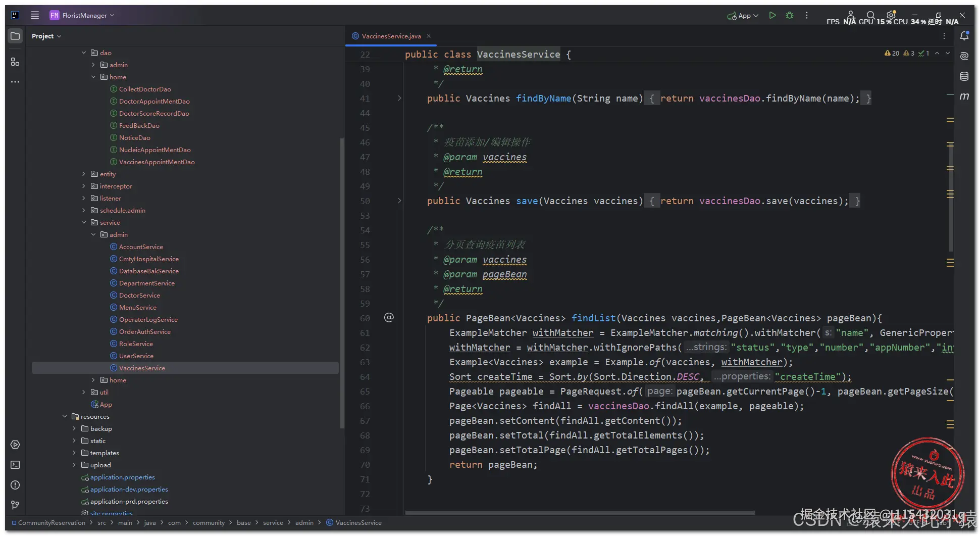The height and width of the screenshot is (536, 980).
Task: Open the AI Assistant spiral icon
Action: click(x=964, y=56)
